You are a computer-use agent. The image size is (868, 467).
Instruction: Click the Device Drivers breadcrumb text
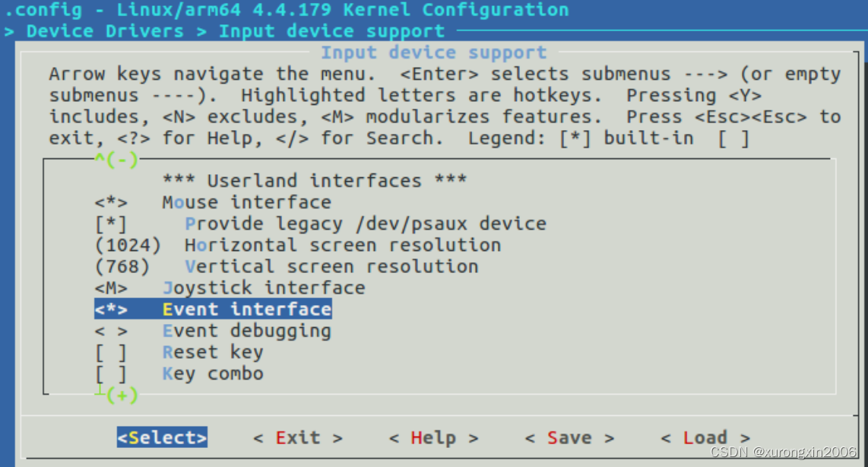pyautogui.click(x=101, y=30)
